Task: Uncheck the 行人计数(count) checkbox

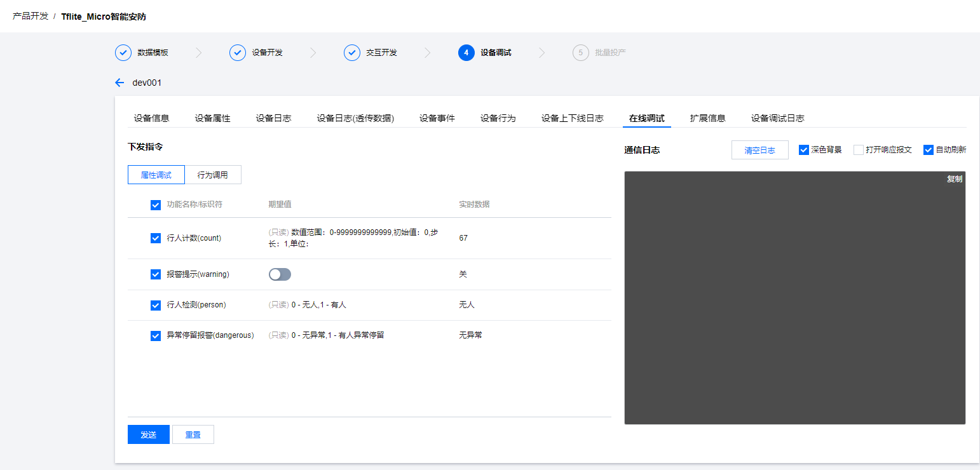Action: point(156,238)
